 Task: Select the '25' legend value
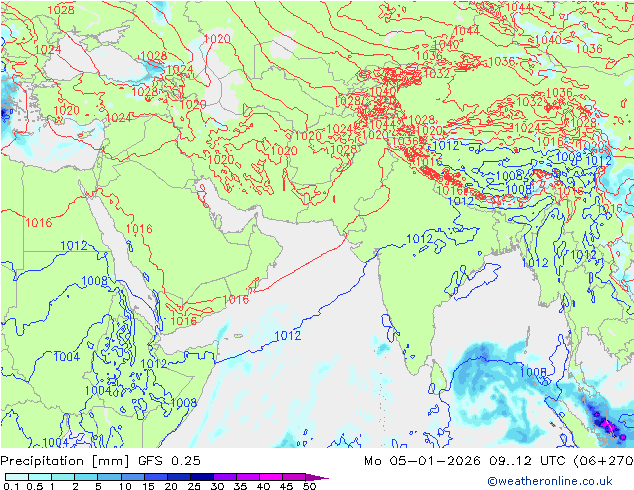(x=194, y=486)
